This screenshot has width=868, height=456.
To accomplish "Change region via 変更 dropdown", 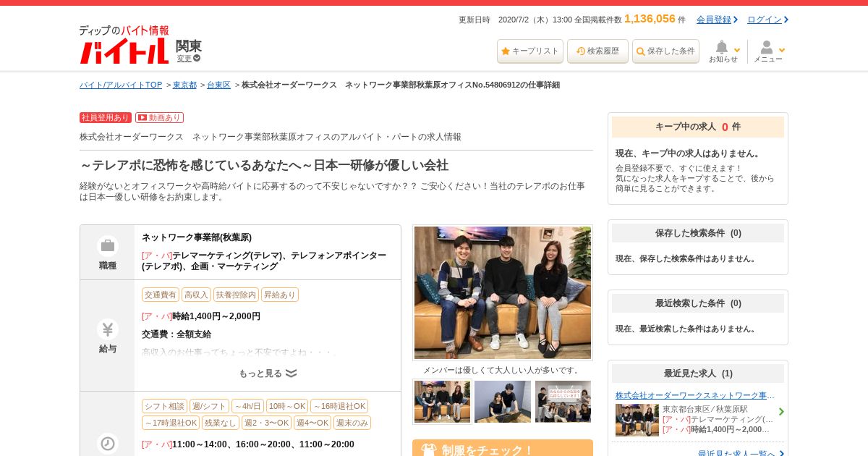I will [189, 58].
